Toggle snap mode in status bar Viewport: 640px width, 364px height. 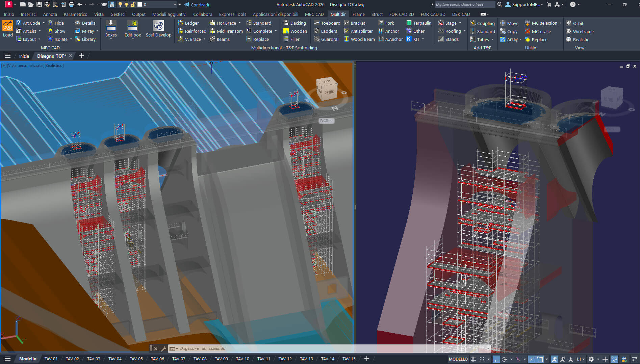(x=482, y=359)
